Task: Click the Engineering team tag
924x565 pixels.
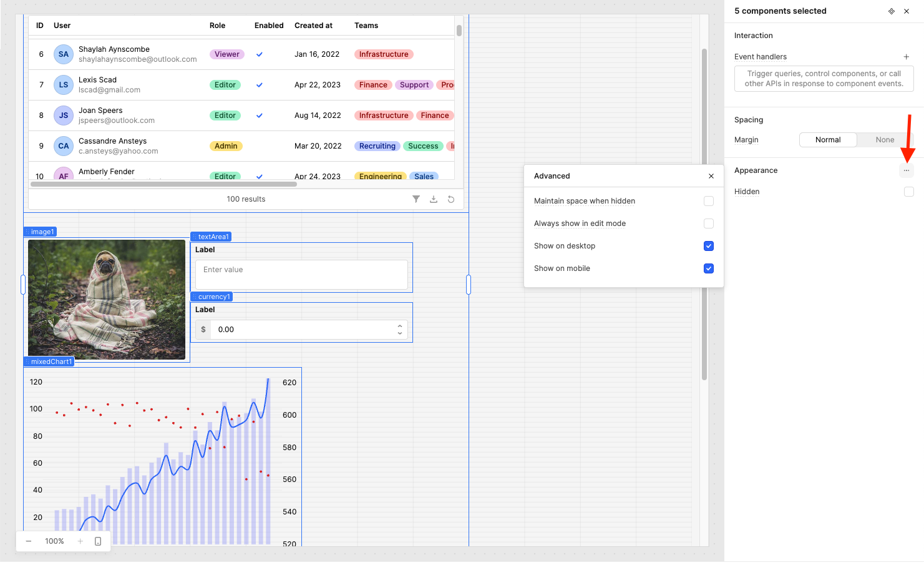Action: click(381, 176)
